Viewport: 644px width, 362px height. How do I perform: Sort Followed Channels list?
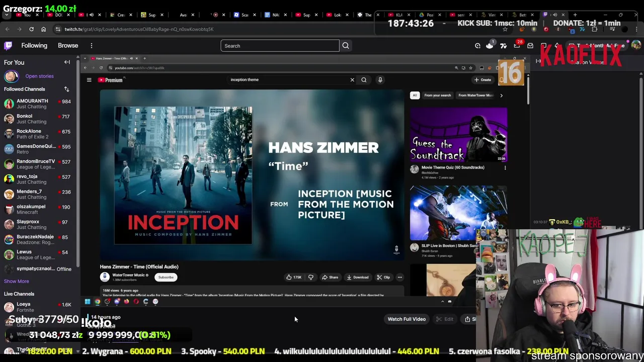(x=66, y=89)
